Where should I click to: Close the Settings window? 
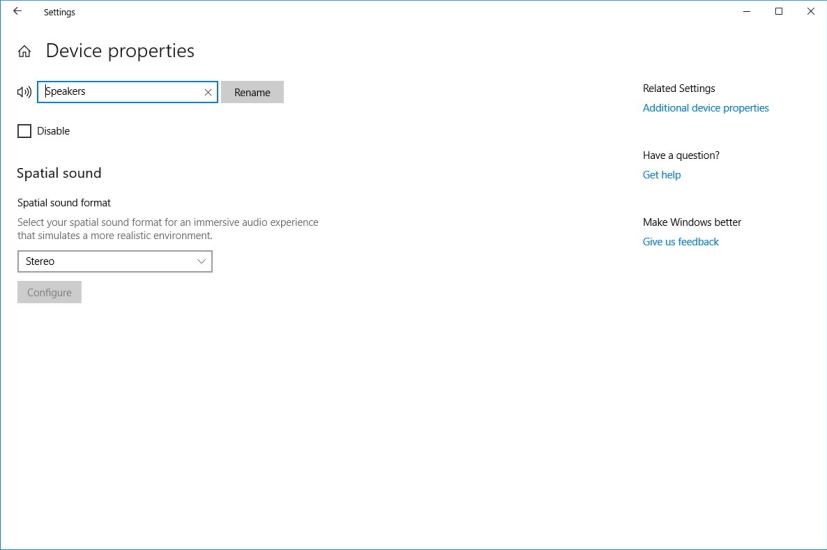[810, 12]
